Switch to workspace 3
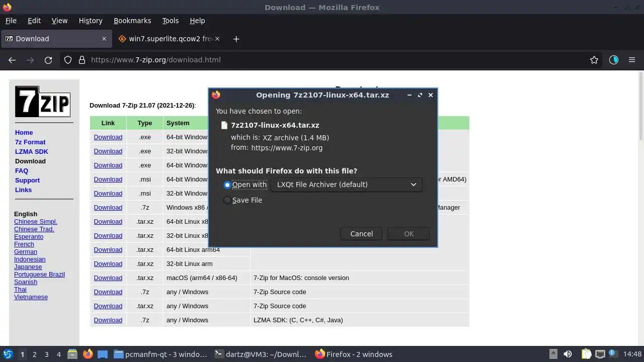Image resolution: width=644 pixels, height=362 pixels. 46,354
